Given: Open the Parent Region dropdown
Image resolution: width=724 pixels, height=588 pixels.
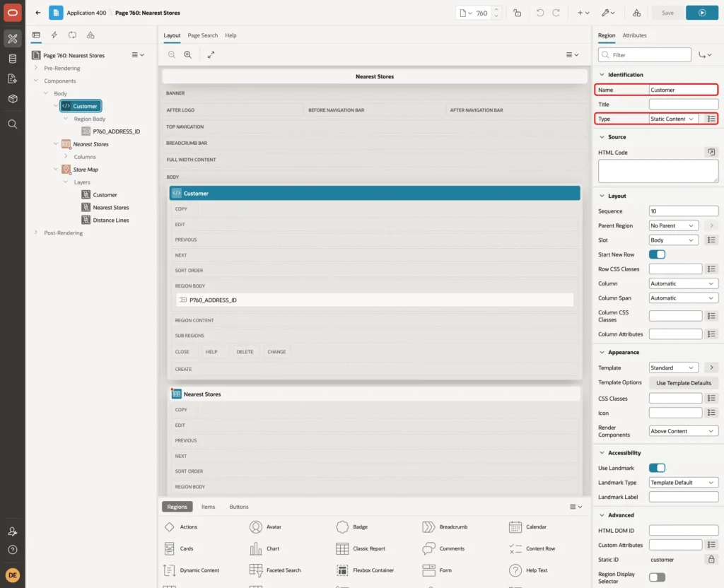Looking at the screenshot, I should pyautogui.click(x=673, y=225).
